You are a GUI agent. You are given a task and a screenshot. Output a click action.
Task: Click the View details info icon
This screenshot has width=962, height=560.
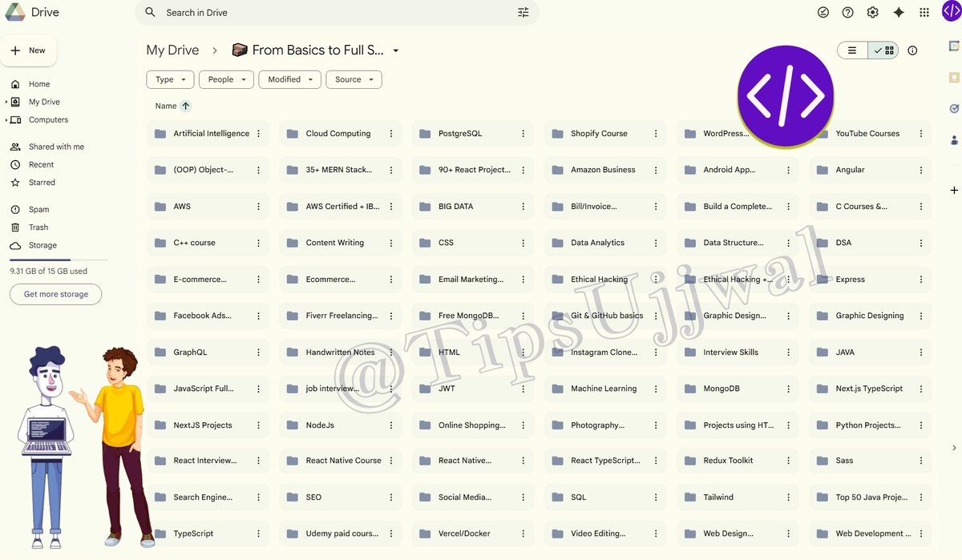click(912, 50)
